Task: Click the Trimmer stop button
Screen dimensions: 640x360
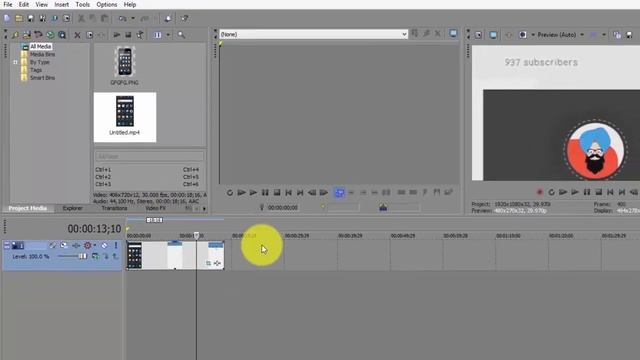Action: [277, 192]
